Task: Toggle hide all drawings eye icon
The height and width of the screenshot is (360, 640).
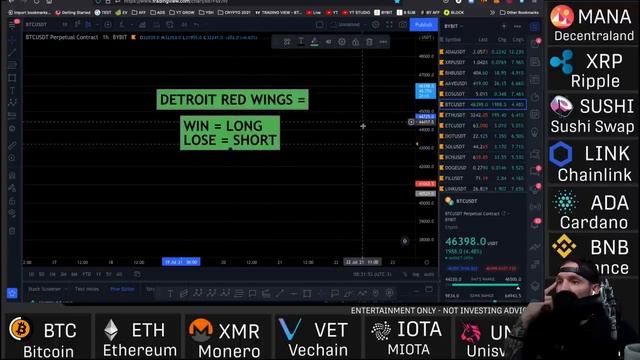Action: pos(12,213)
